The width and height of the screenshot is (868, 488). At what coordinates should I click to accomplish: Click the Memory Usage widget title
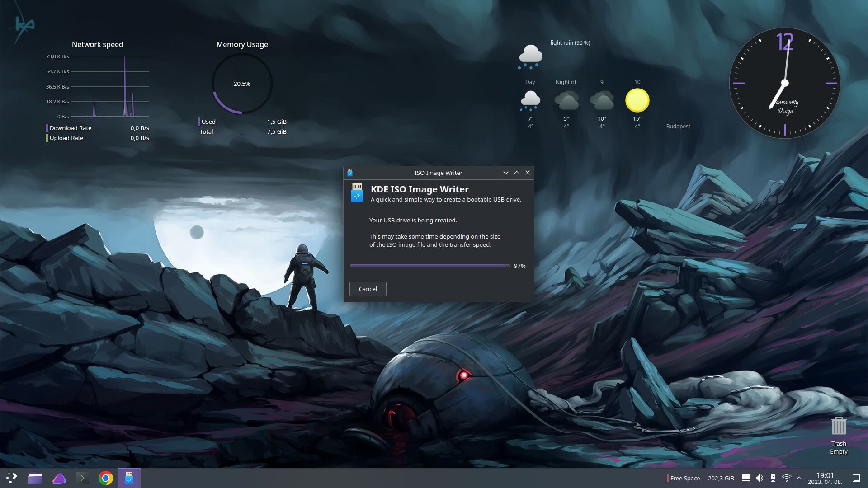coord(242,44)
